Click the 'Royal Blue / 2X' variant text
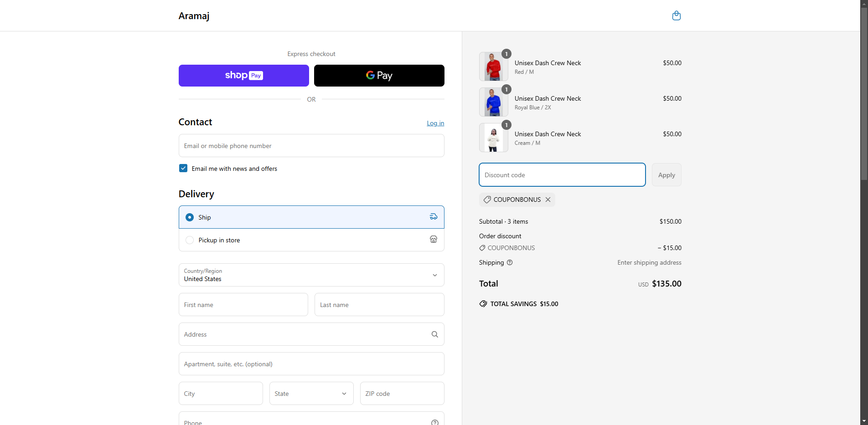The height and width of the screenshot is (425, 868). click(x=533, y=108)
